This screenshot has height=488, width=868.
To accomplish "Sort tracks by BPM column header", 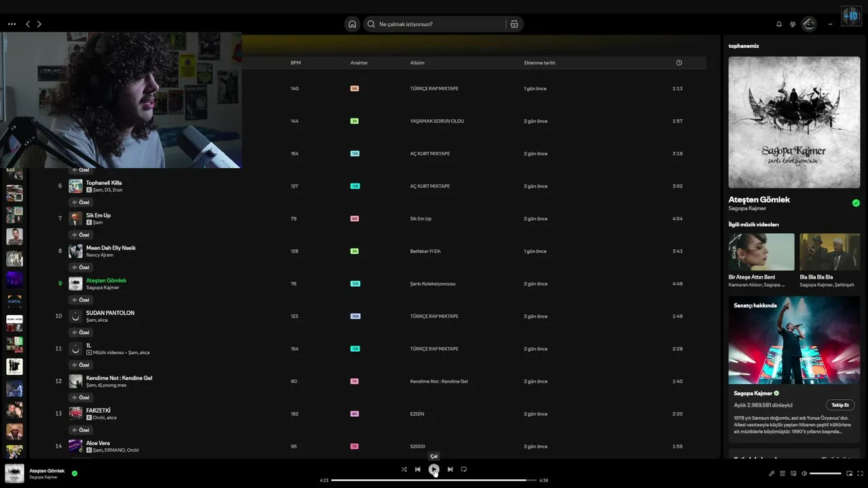I will pyautogui.click(x=296, y=63).
